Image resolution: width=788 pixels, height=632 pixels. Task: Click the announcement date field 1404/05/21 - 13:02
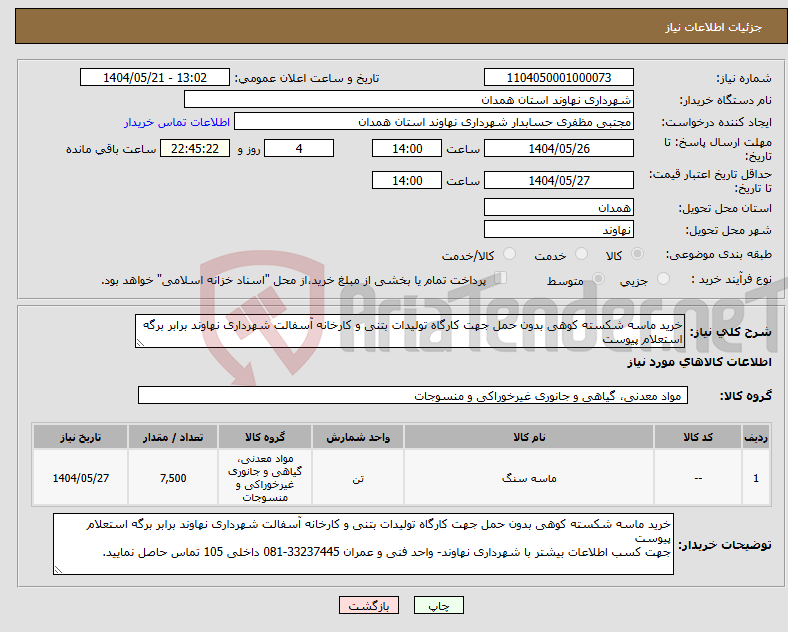[155, 77]
